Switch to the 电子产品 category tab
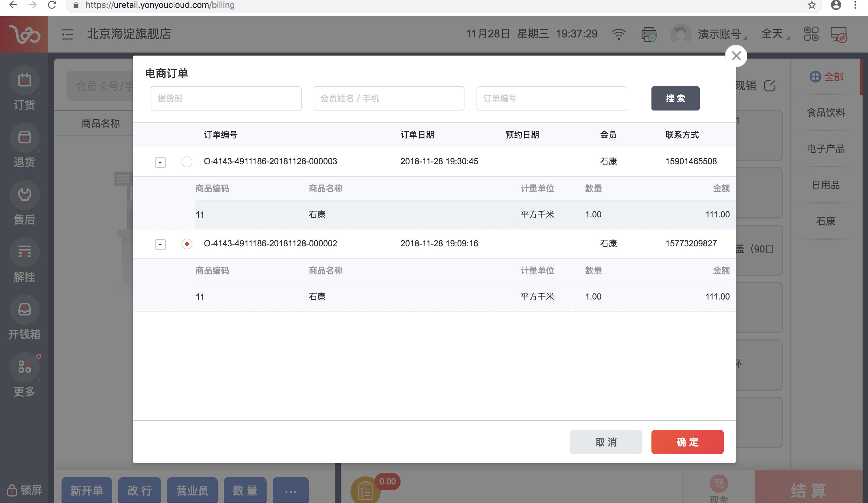Screen dimensions: 868x503 pyautogui.click(x=825, y=149)
